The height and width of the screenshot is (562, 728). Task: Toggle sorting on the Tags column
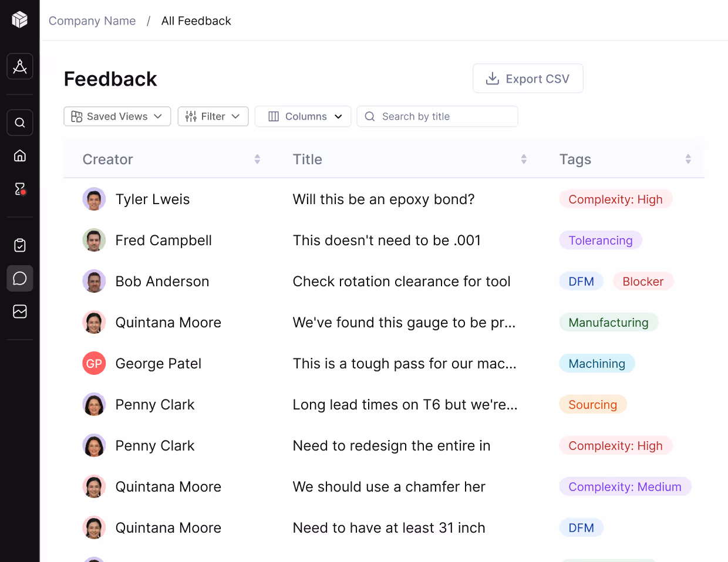click(687, 158)
